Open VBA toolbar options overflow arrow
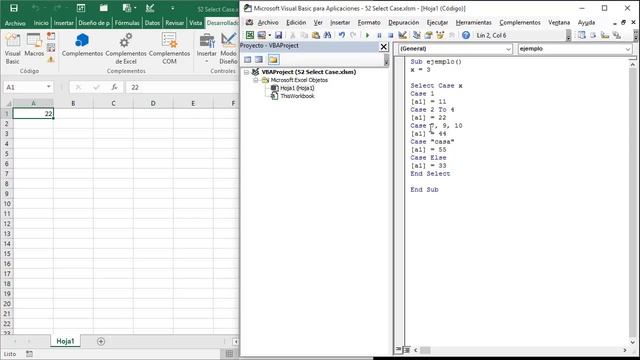 coord(568,36)
